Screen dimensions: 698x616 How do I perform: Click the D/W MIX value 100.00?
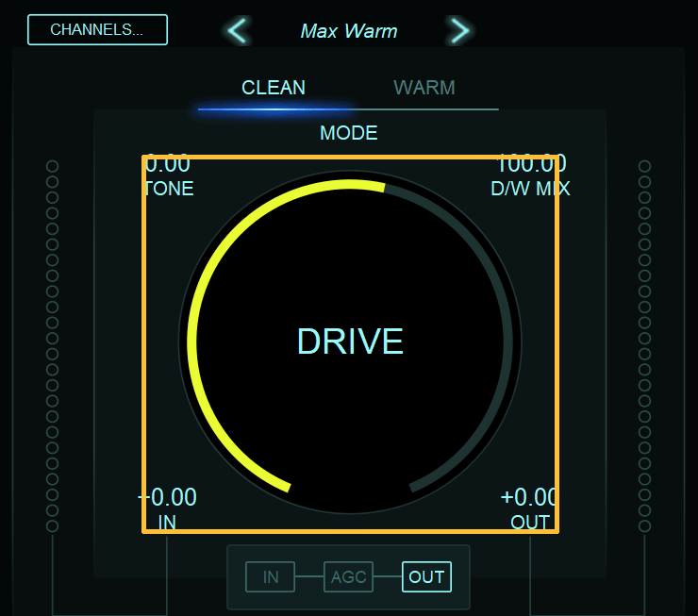coord(531,164)
